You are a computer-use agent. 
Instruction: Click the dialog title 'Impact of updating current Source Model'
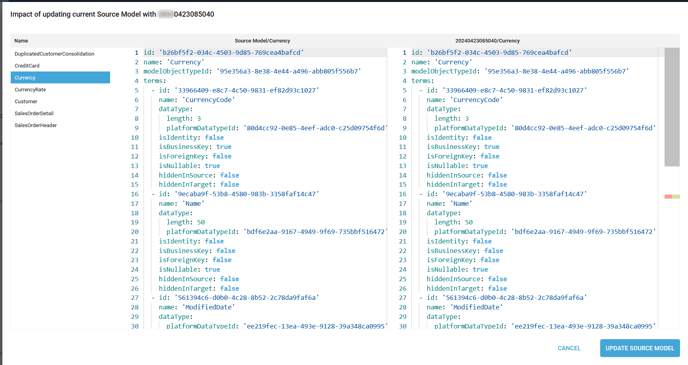point(83,14)
